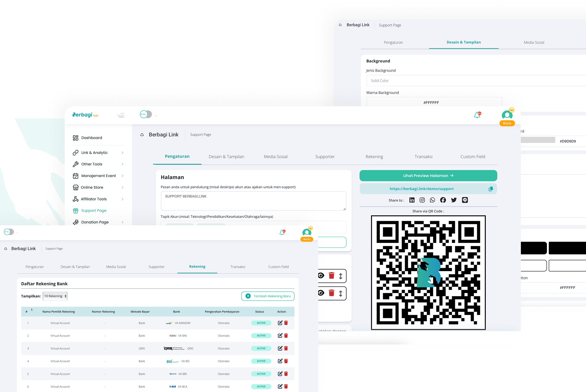Open the berbagi.link/demo/support link
586x392 pixels.
(x=422, y=189)
